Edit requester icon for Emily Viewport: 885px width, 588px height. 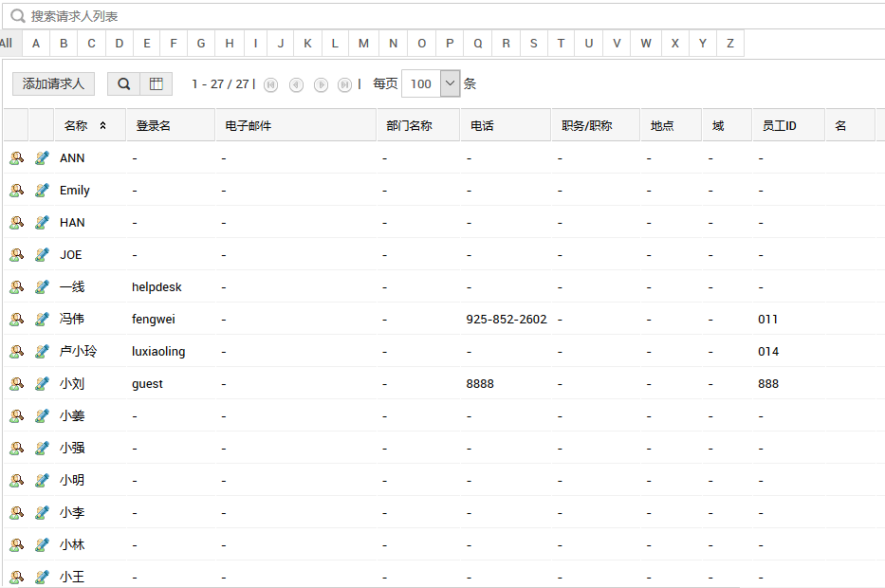(x=42, y=191)
